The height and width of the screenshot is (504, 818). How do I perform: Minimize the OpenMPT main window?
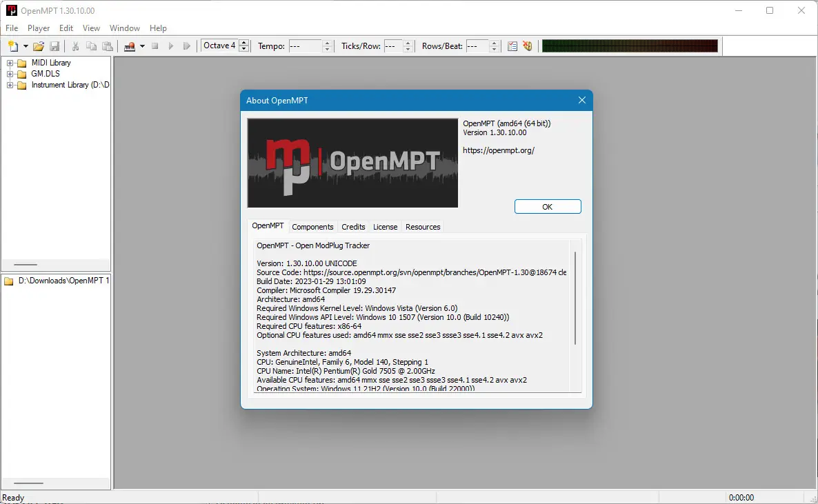738,10
